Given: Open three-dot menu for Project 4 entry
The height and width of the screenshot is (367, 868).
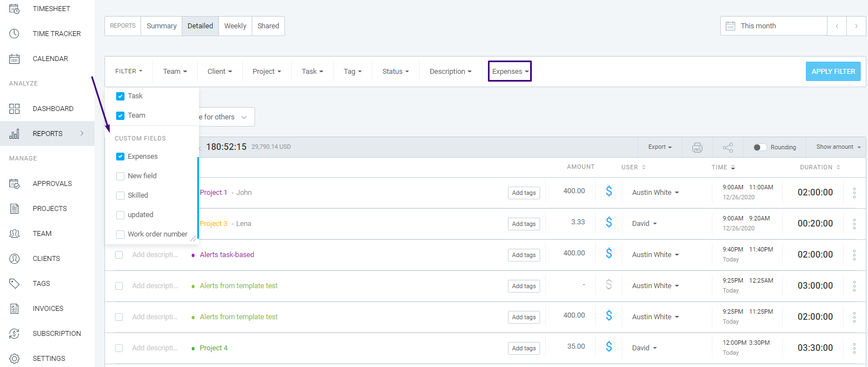Looking at the screenshot, I should [854, 348].
